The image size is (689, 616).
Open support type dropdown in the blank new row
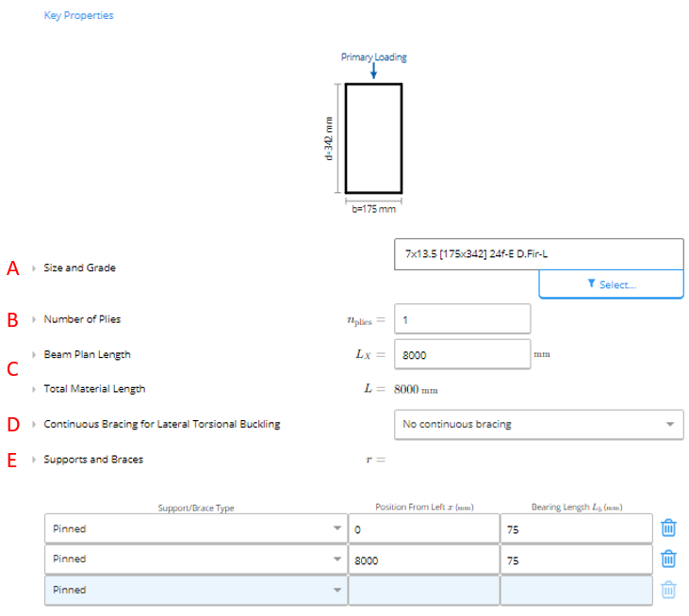196,590
